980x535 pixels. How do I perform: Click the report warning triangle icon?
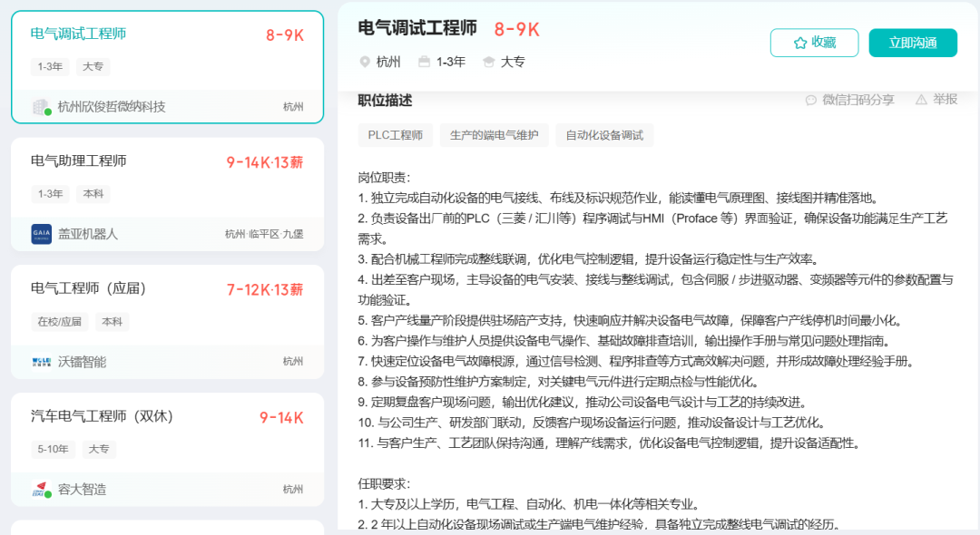click(921, 100)
